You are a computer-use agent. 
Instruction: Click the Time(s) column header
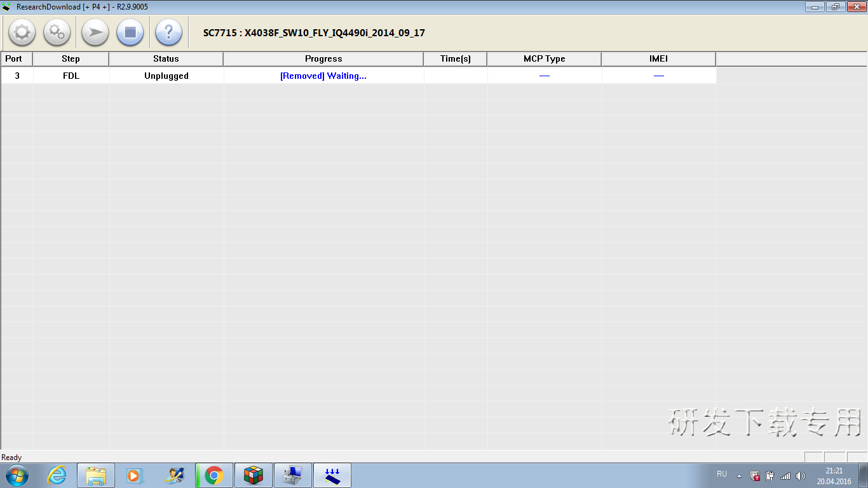[456, 58]
